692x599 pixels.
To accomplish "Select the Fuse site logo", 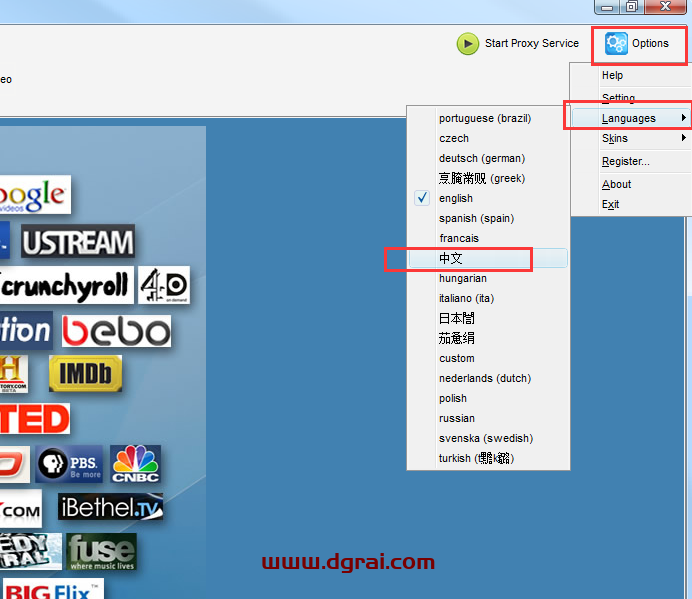I will 101,551.
